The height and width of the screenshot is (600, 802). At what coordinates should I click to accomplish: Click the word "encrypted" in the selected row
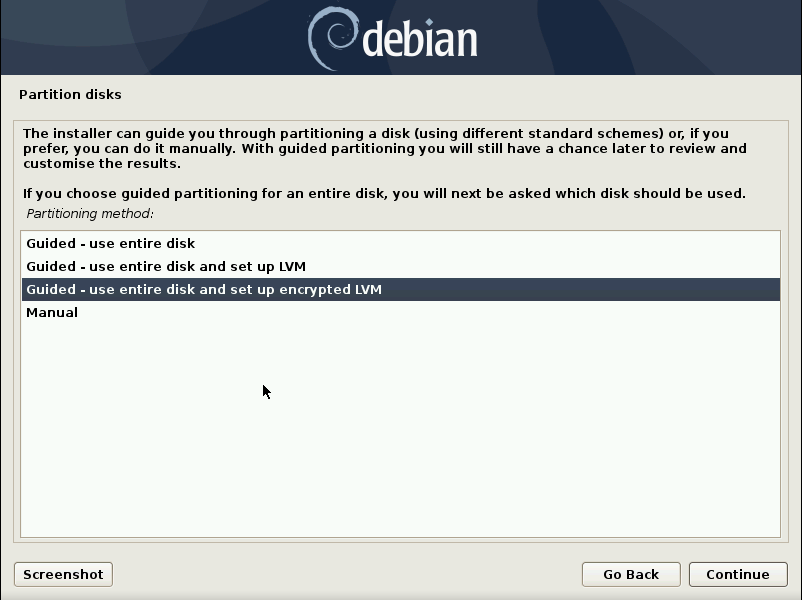coord(304,290)
